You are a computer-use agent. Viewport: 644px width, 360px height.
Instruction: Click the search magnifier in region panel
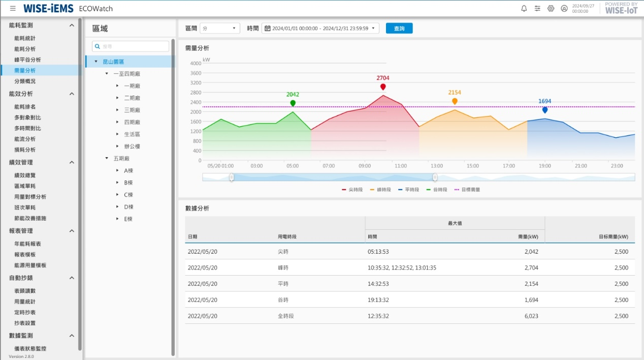[98, 46]
